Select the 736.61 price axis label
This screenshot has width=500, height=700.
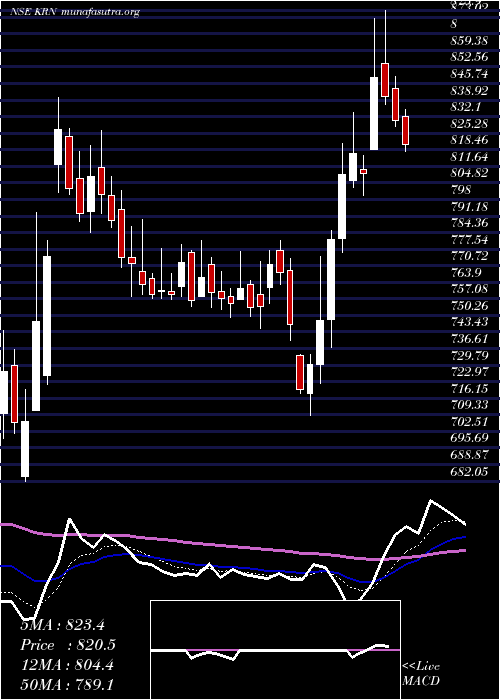pyautogui.click(x=468, y=339)
